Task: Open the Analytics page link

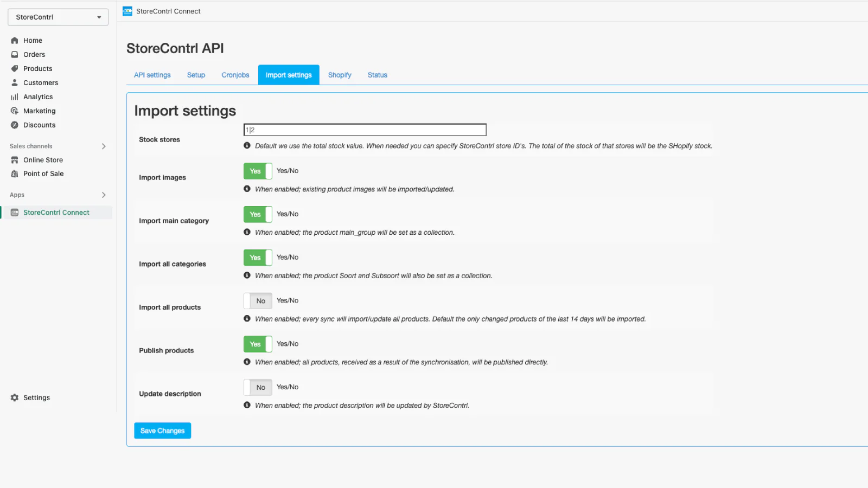Action: tap(38, 97)
